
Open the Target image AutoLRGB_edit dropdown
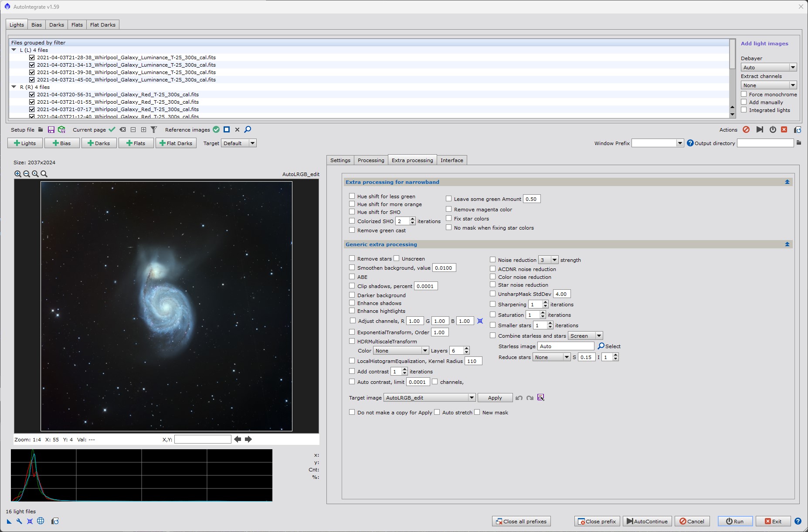coord(429,398)
